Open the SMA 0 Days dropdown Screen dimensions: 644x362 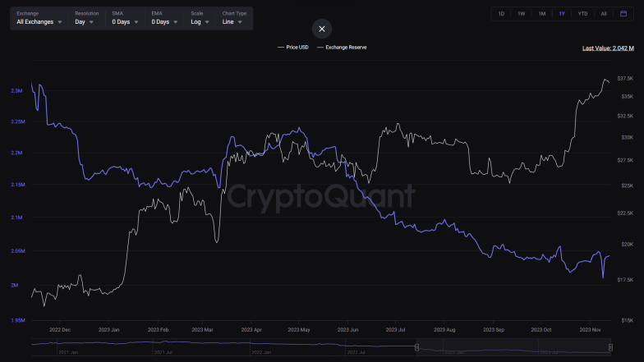(x=125, y=18)
